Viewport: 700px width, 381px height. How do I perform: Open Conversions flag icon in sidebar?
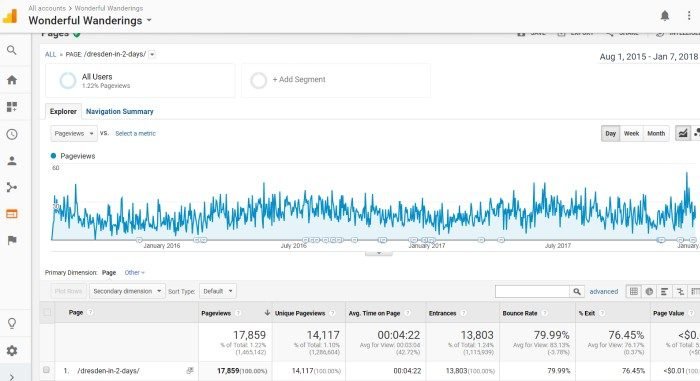pyautogui.click(x=12, y=240)
